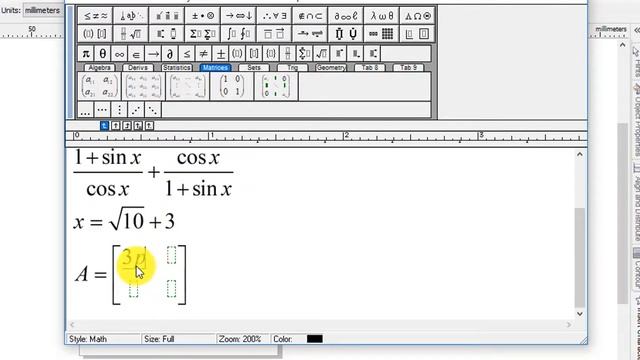Switch to the Geometry tab

click(331, 67)
